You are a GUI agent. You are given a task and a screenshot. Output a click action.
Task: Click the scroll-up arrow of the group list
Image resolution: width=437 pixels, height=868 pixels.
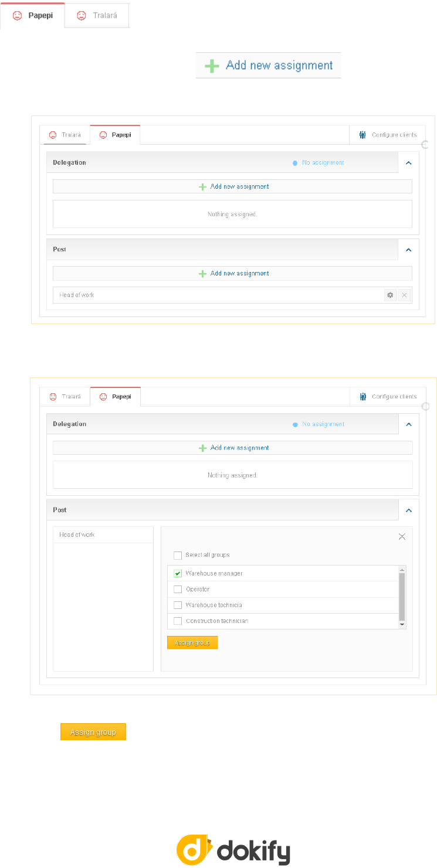pyautogui.click(x=402, y=570)
